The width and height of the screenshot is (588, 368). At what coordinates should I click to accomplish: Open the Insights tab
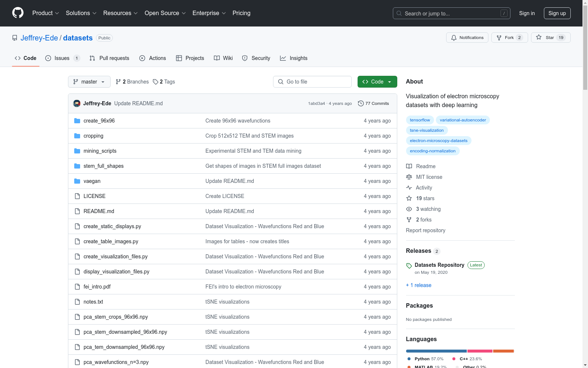[x=294, y=58]
